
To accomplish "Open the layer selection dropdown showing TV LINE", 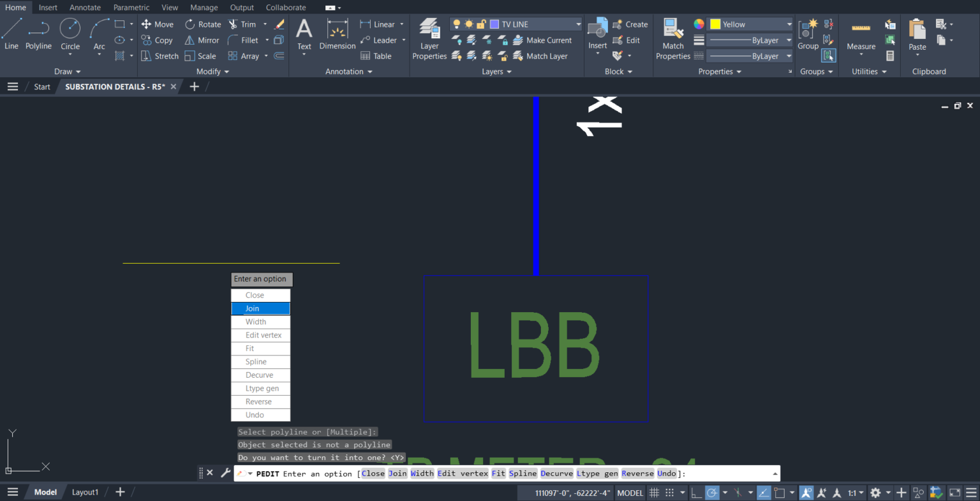I will click(577, 24).
